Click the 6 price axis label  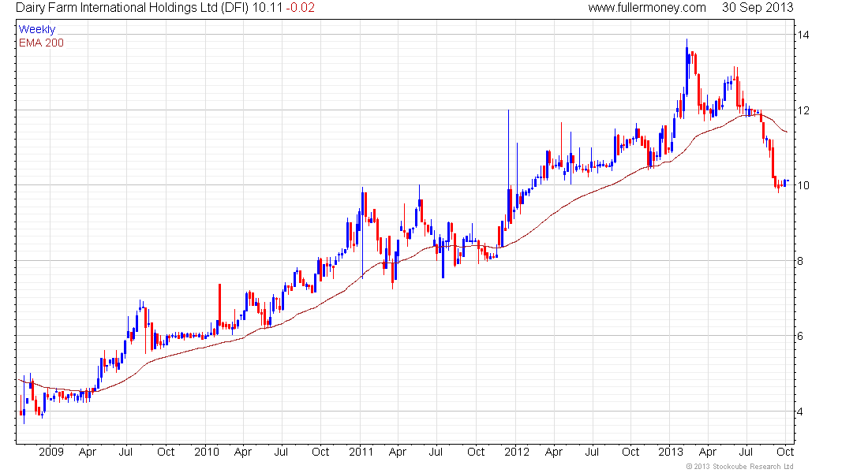point(800,336)
